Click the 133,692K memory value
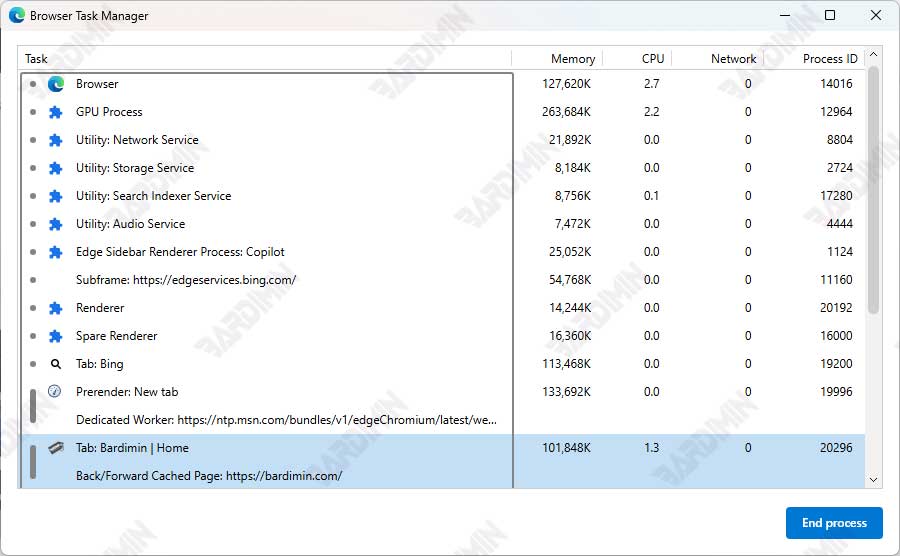Image resolution: width=900 pixels, height=556 pixels. [x=566, y=392]
